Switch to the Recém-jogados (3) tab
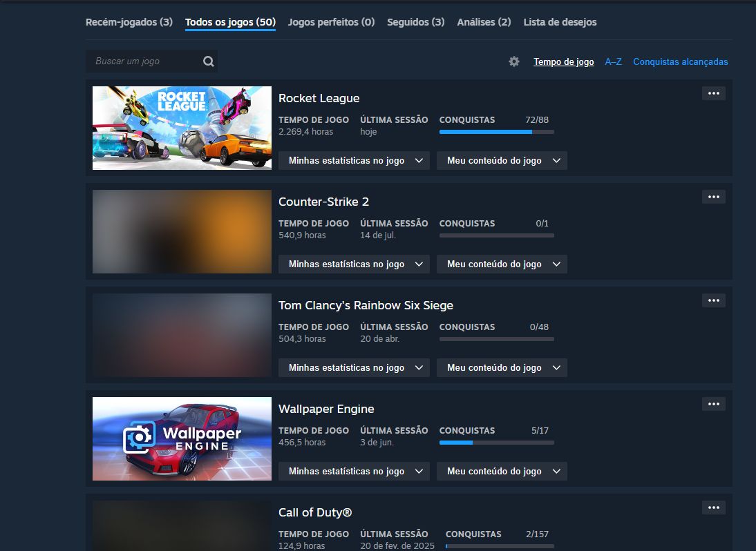 (129, 22)
